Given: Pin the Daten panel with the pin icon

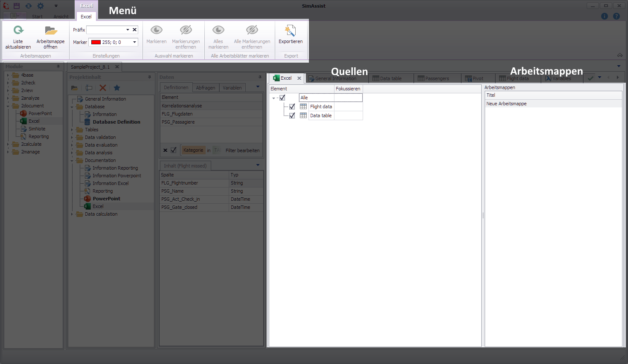Looking at the screenshot, I should pyautogui.click(x=260, y=77).
